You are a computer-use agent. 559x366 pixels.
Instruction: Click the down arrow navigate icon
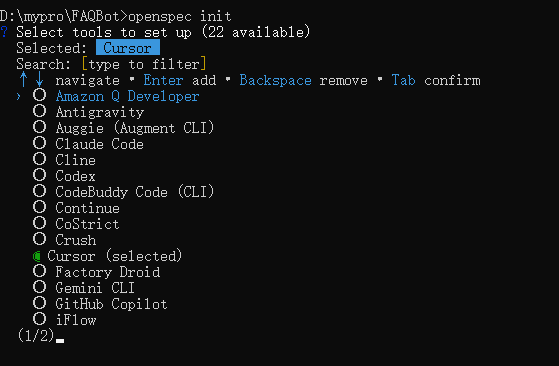39,79
